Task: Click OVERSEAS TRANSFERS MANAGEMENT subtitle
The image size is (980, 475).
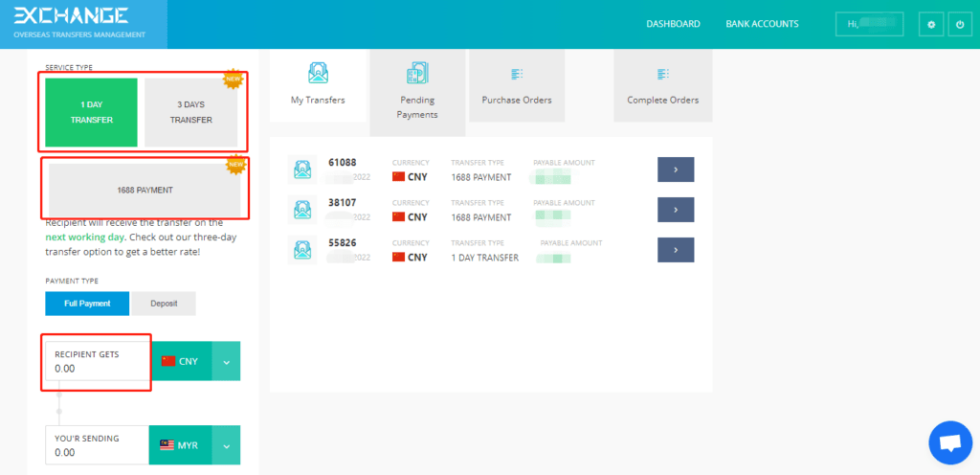Action: (x=79, y=34)
